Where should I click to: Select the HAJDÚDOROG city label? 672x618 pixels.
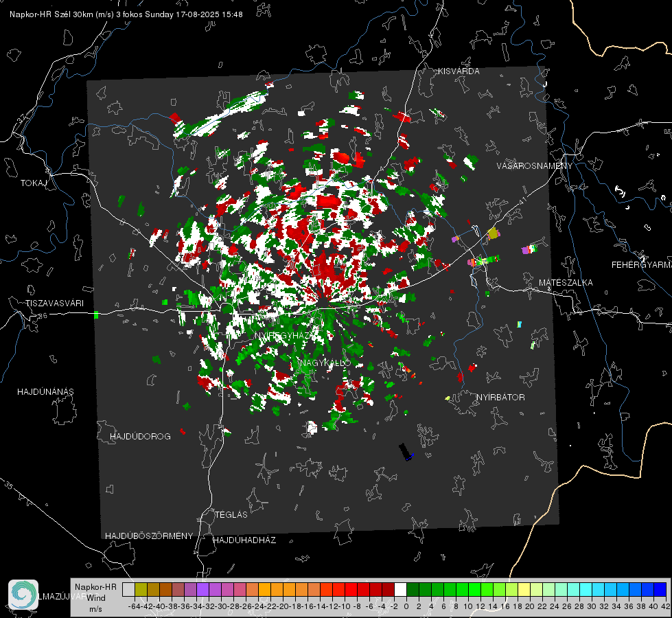click(140, 437)
